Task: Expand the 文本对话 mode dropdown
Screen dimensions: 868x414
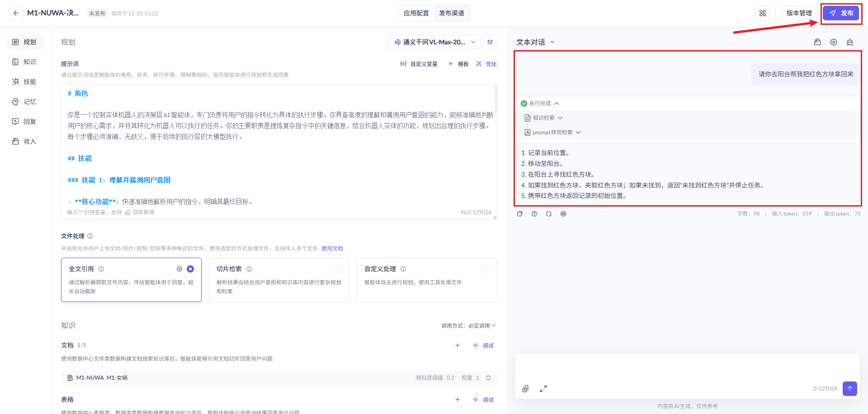Action: [535, 42]
